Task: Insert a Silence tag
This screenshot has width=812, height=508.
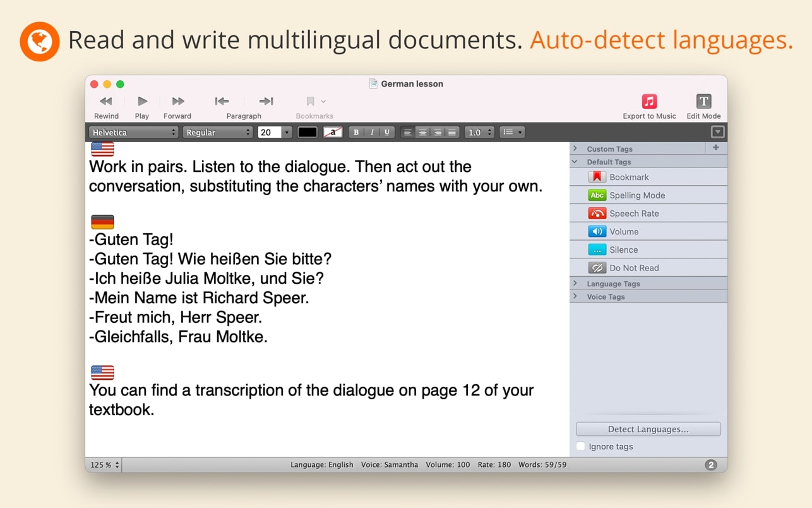Action: pos(623,250)
